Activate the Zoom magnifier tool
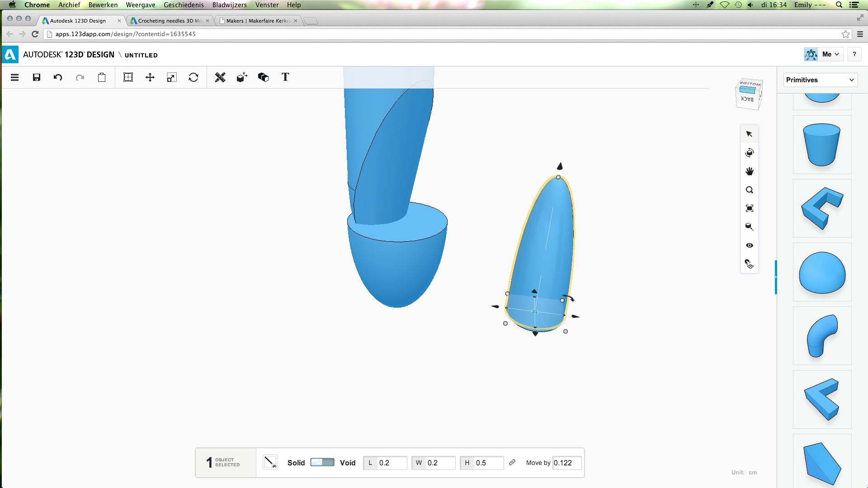 click(x=749, y=190)
